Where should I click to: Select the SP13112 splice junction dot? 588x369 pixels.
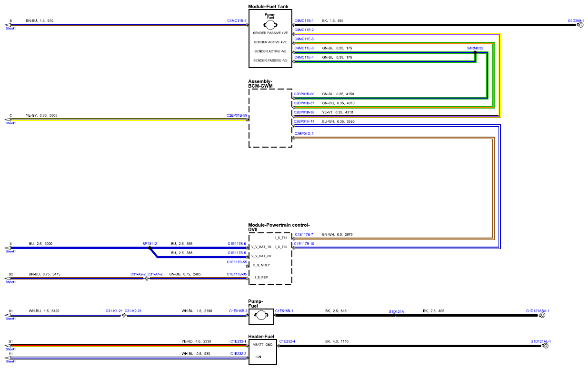coord(150,248)
